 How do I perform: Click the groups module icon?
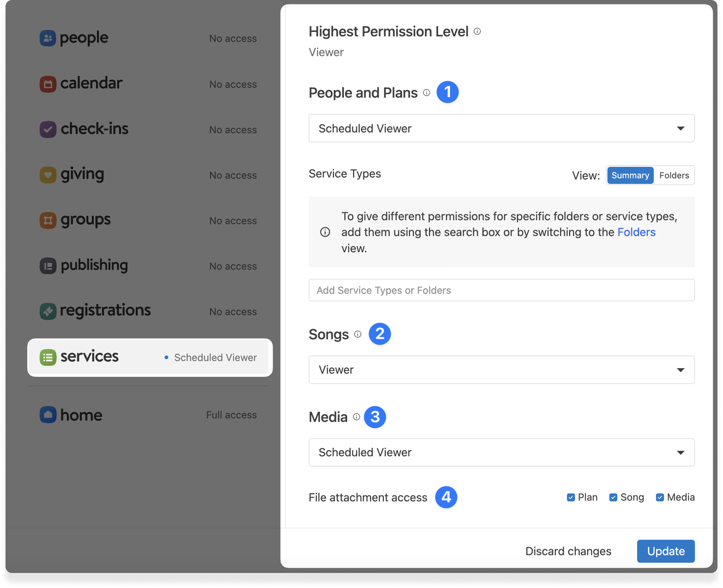coord(47,220)
